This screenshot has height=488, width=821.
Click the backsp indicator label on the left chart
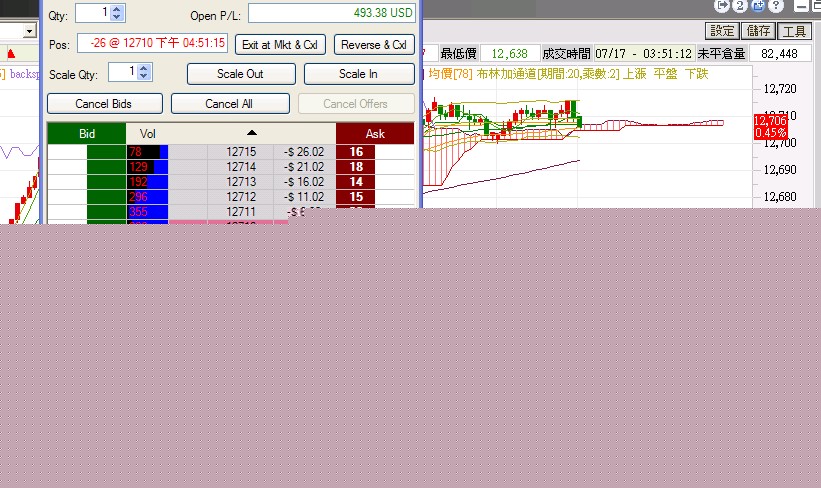(x=24, y=74)
